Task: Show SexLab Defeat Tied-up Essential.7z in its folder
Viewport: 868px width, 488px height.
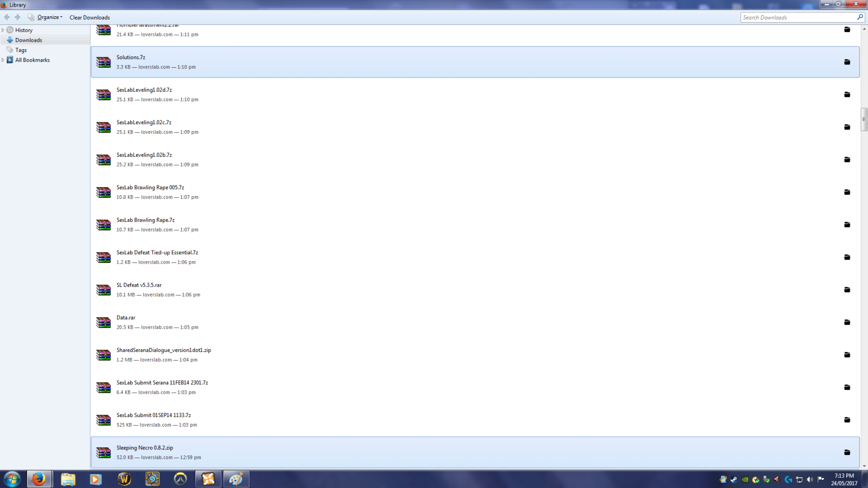Action: click(x=847, y=257)
